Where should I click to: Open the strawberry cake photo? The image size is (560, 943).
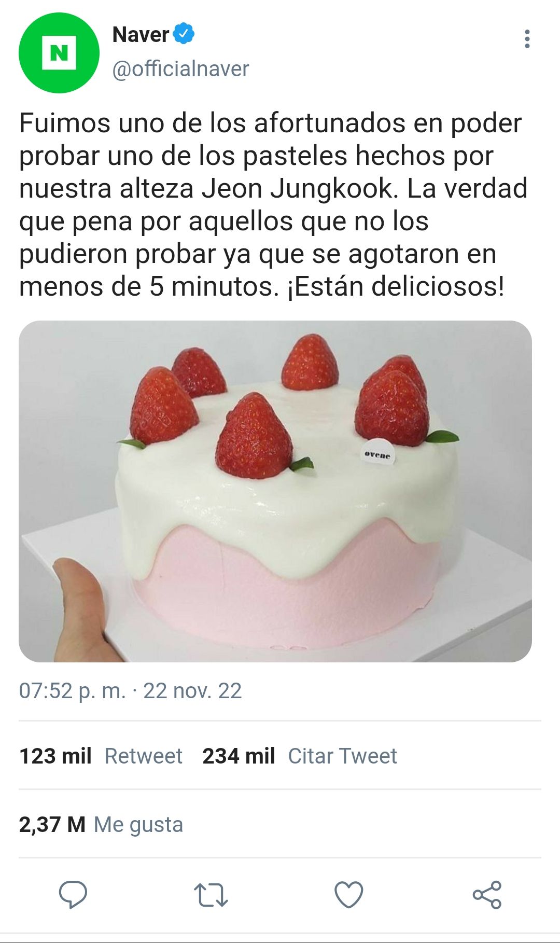point(275,491)
